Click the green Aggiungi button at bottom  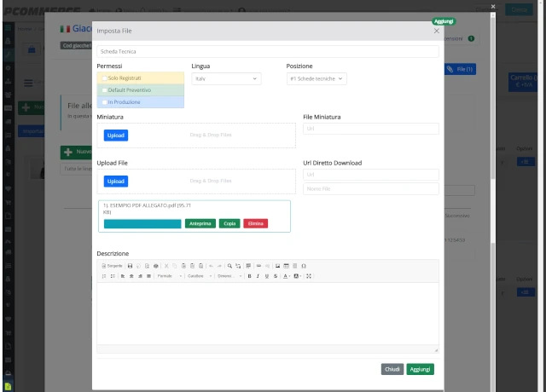tap(420, 369)
